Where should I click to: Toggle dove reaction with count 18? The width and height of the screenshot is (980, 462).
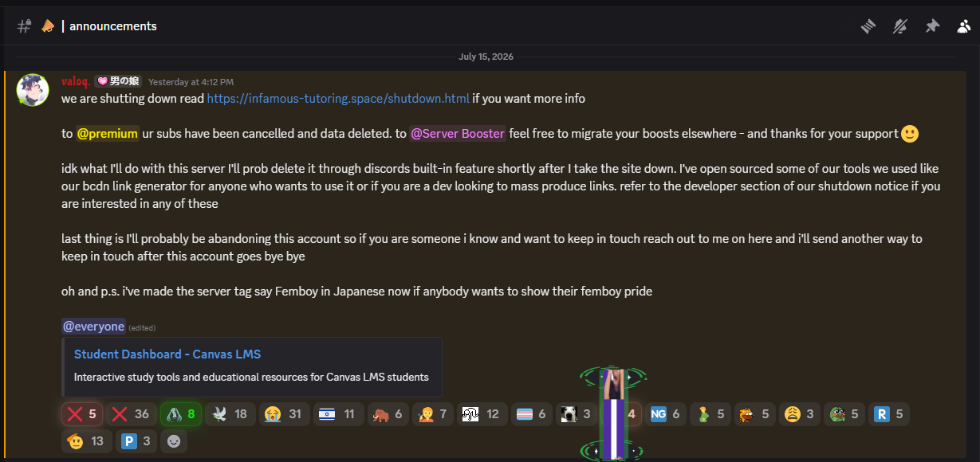pyautogui.click(x=230, y=414)
